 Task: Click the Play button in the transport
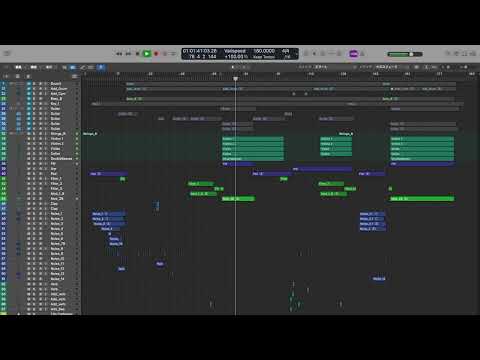point(147,54)
